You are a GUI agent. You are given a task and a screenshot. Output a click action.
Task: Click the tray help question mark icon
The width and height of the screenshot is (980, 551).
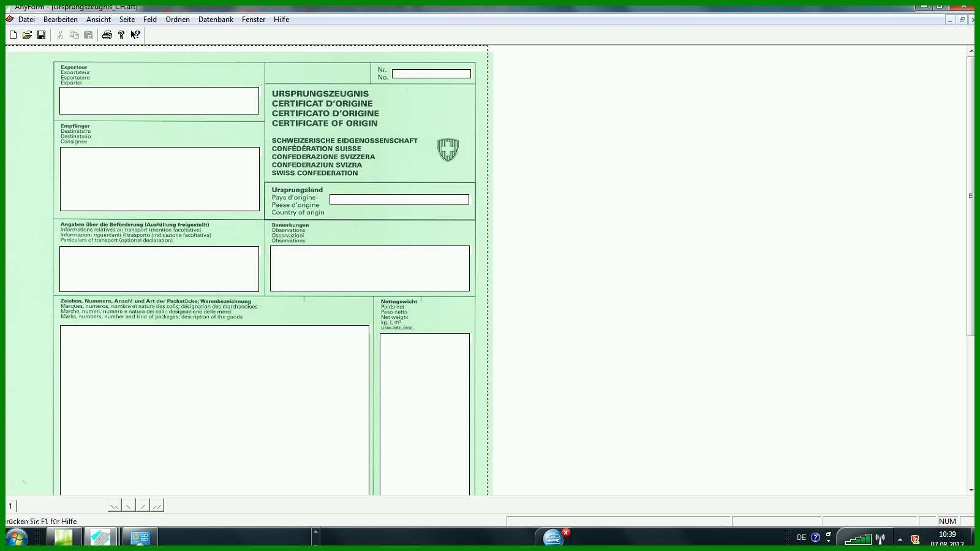coord(815,538)
